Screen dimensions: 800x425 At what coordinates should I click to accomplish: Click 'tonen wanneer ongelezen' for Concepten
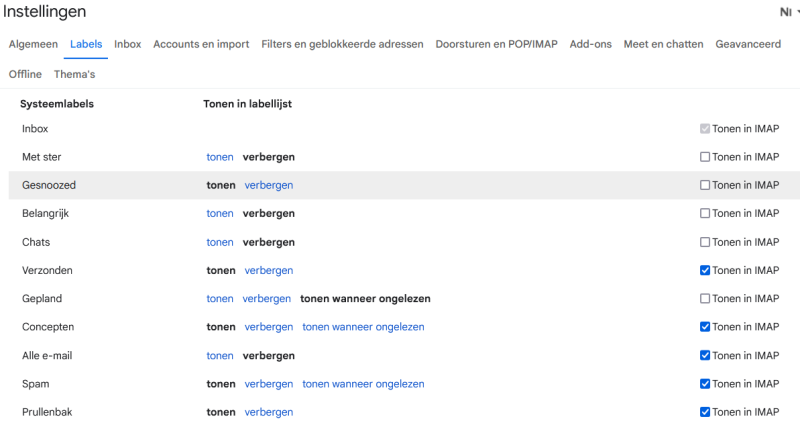(x=363, y=327)
